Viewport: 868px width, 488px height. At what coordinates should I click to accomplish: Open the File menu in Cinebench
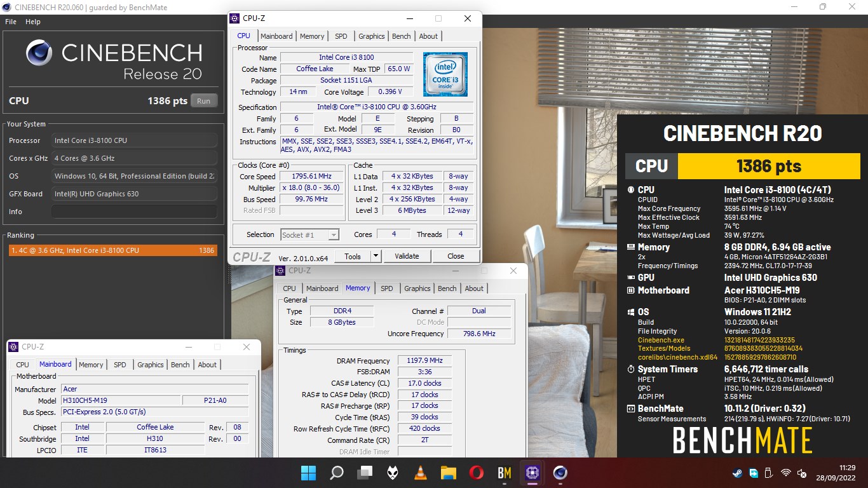click(x=11, y=22)
